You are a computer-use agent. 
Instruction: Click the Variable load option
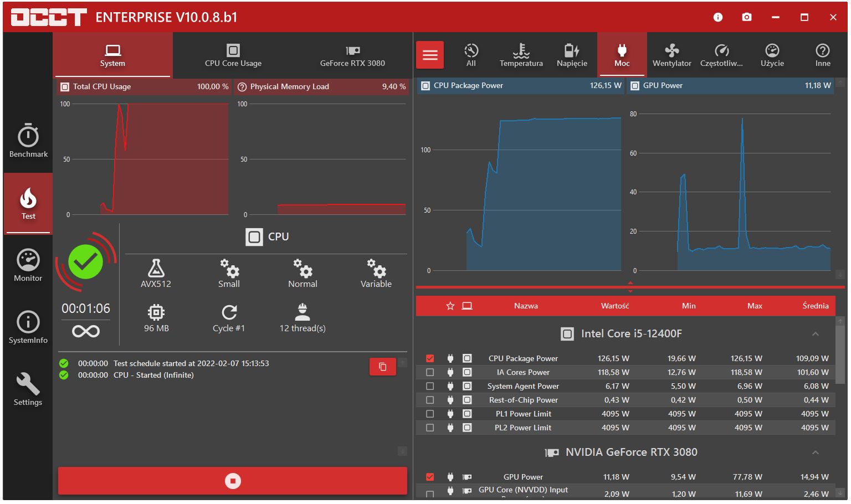coord(376,274)
